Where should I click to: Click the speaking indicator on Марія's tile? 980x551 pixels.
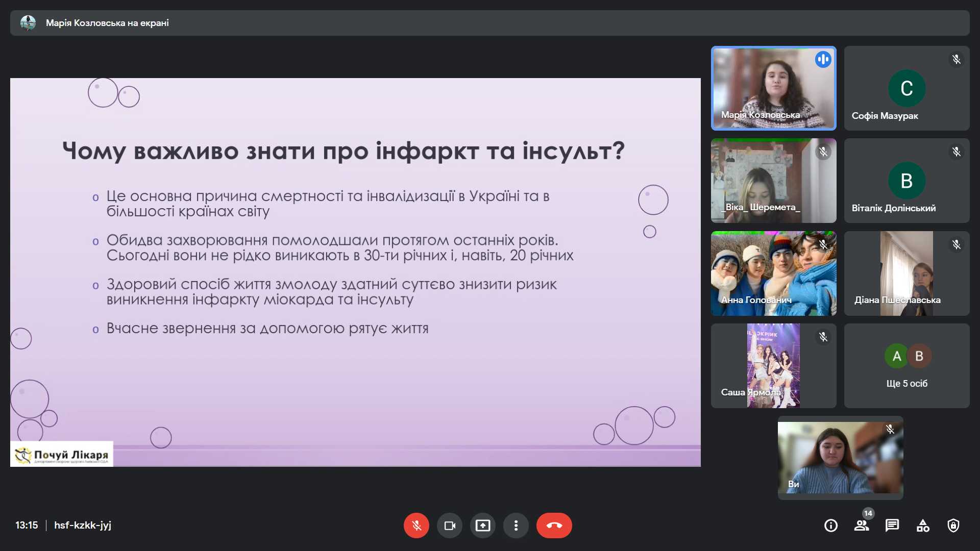(x=823, y=60)
